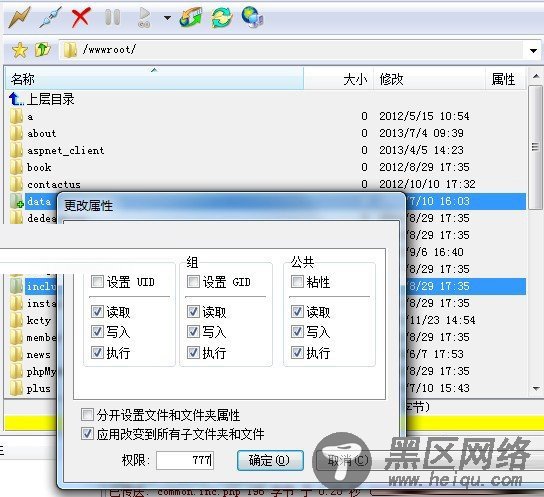Click the go up folder icon beside star
Viewport: 544px width, 497px height.
click(x=43, y=50)
